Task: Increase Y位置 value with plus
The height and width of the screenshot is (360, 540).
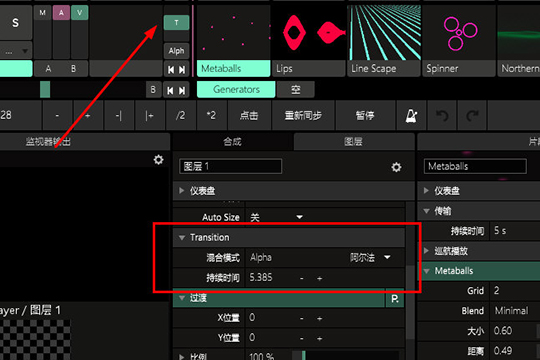Action: point(320,338)
